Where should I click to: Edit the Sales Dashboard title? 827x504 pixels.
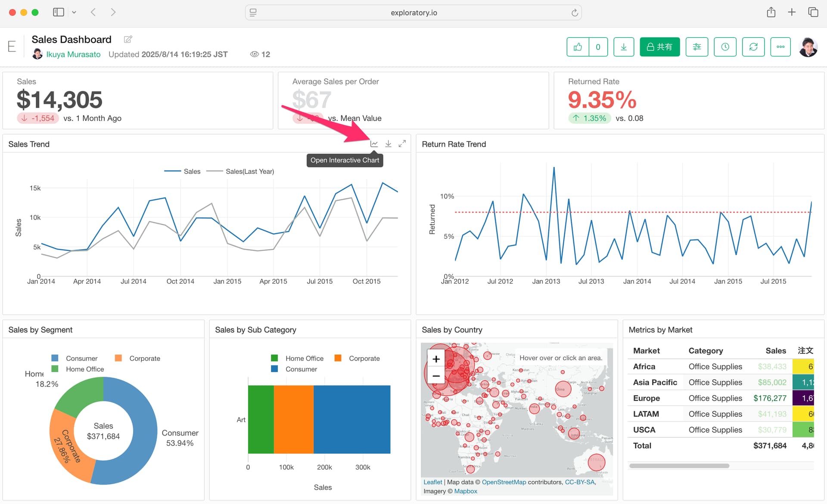click(x=128, y=40)
